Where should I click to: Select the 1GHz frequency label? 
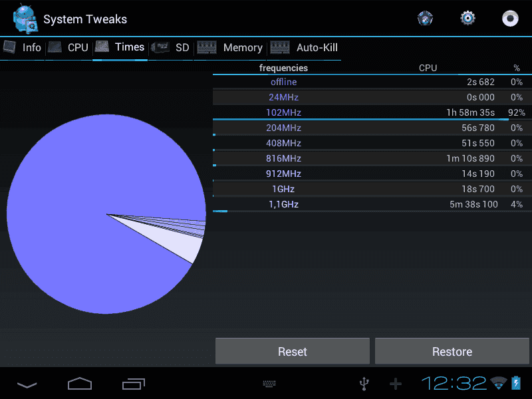pos(283,189)
